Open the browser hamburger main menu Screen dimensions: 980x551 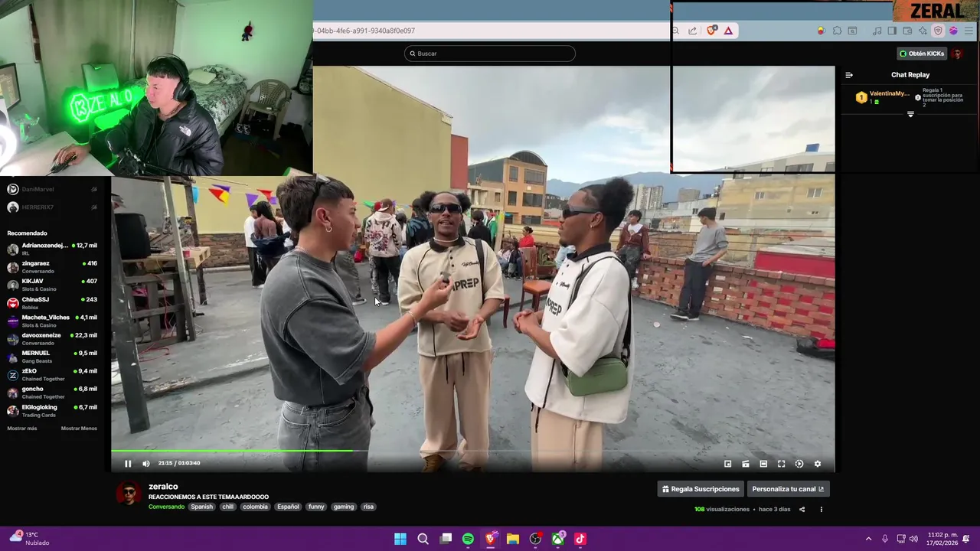pos(969,31)
